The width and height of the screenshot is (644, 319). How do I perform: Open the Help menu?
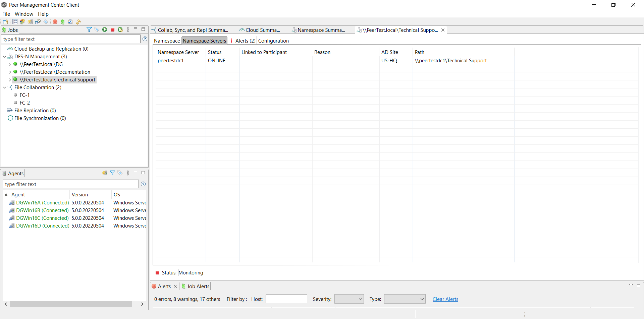pyautogui.click(x=43, y=14)
